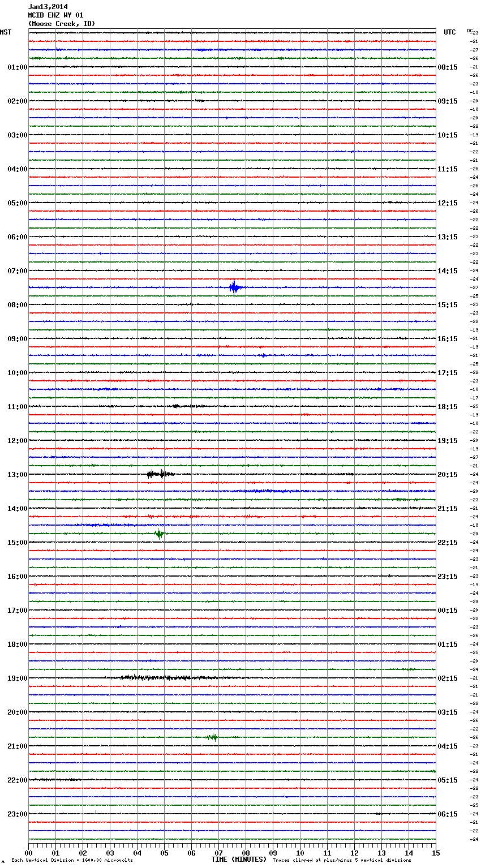The height and width of the screenshot is (868, 481).
Task: Select the 05:00 MST hour label
Action: click(x=18, y=203)
